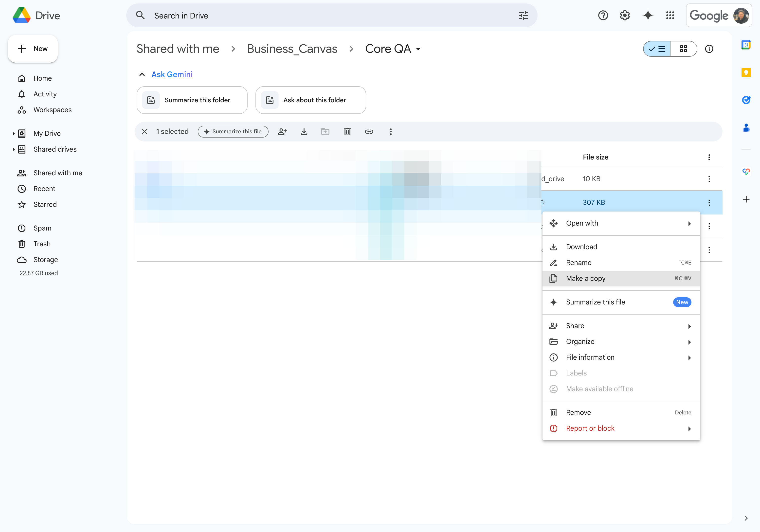Expand Organize submenu
Screen dimensions: 760x532
point(621,341)
